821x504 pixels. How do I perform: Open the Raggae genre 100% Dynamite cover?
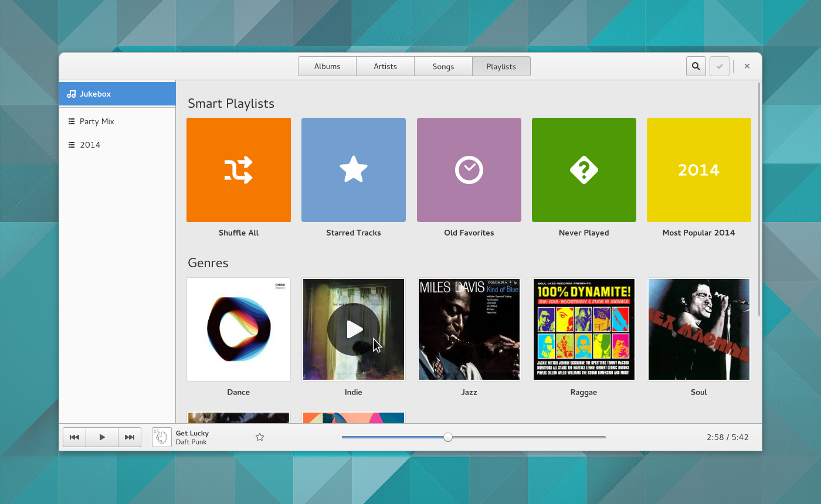tap(584, 329)
